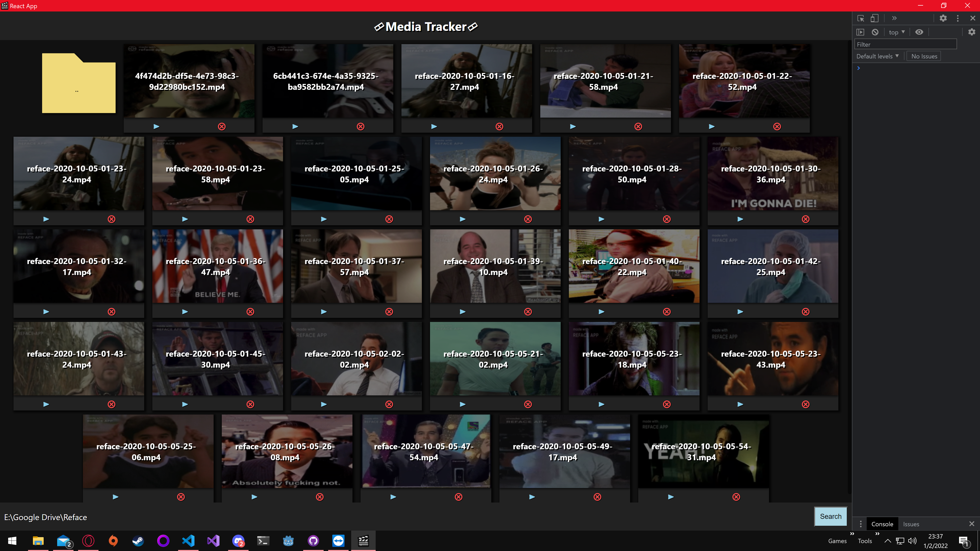The image size is (980, 551).
Task: Delete 4f474d2b-df5e-4e73-98c3-9d22980bc152.mp4
Action: (222, 126)
